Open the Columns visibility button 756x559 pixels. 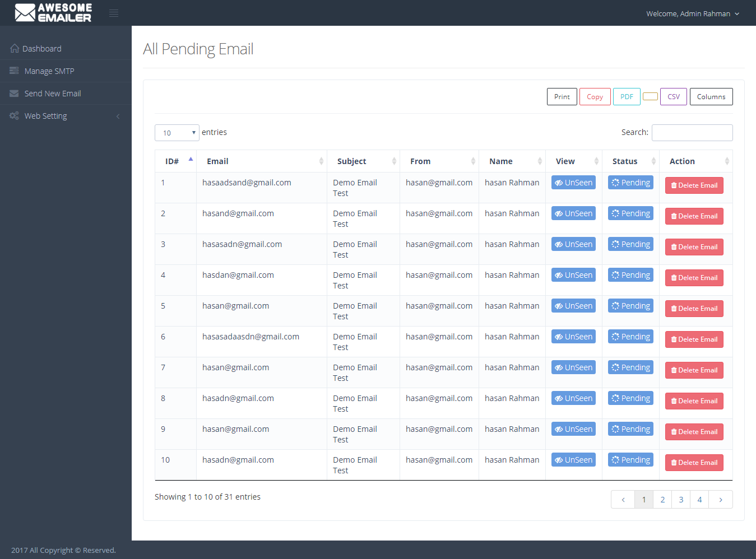click(711, 96)
